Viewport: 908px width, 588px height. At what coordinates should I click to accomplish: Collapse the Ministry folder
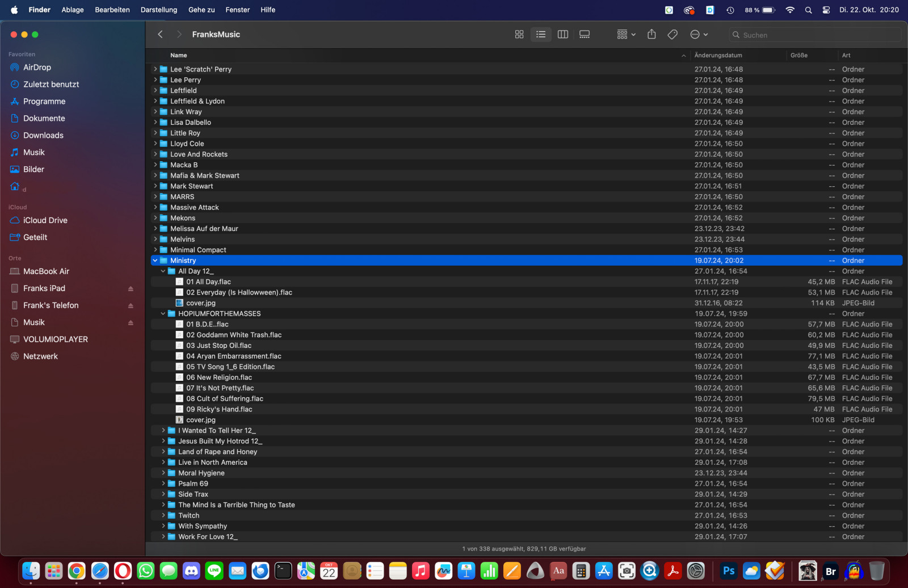155,261
